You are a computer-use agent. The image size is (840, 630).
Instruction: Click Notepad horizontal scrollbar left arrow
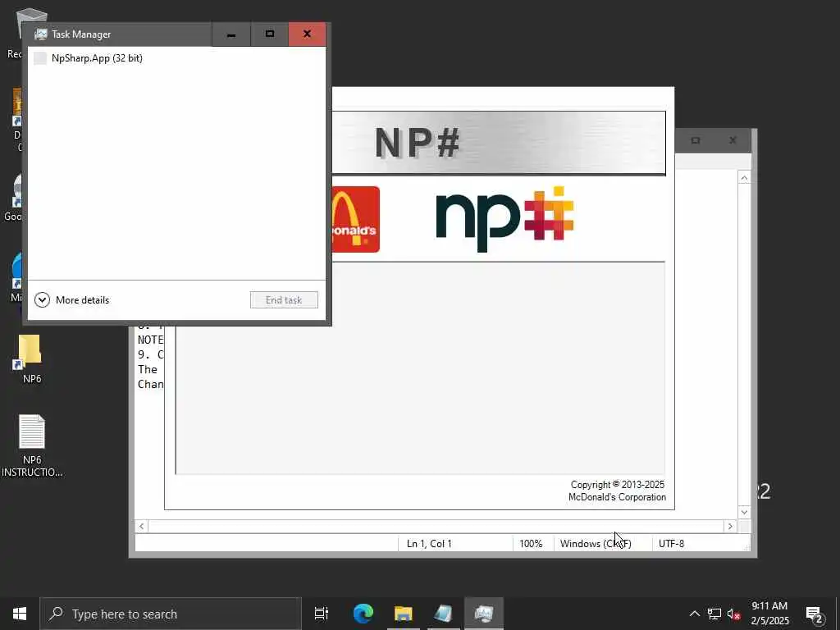point(141,526)
